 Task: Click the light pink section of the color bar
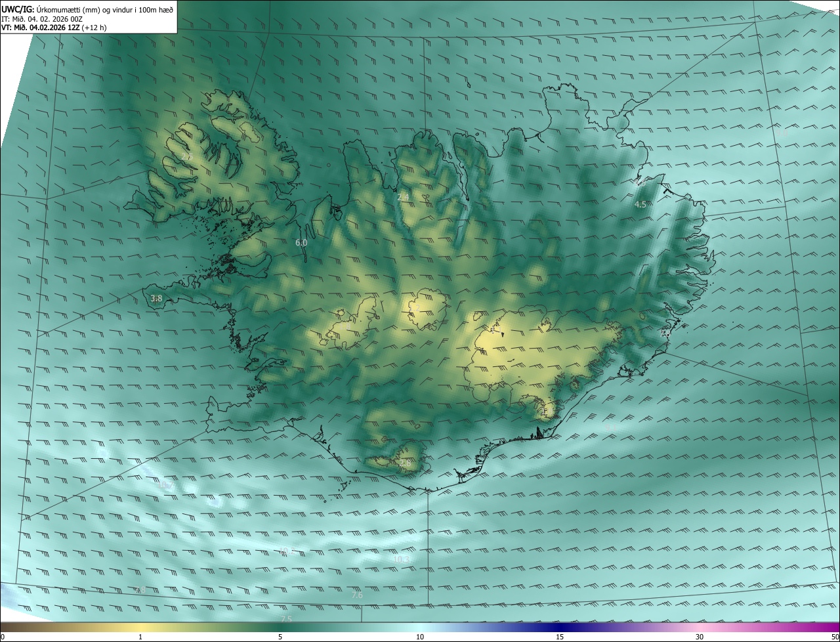click(x=700, y=627)
